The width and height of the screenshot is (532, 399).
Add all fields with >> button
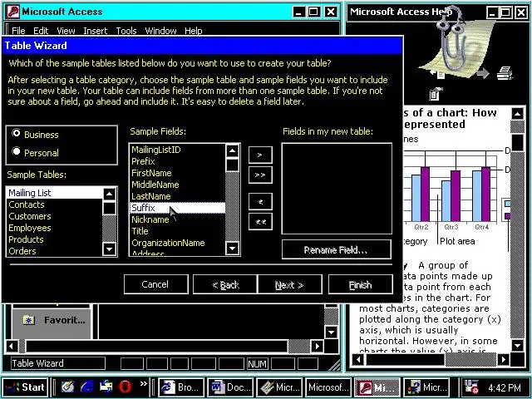coord(260,175)
